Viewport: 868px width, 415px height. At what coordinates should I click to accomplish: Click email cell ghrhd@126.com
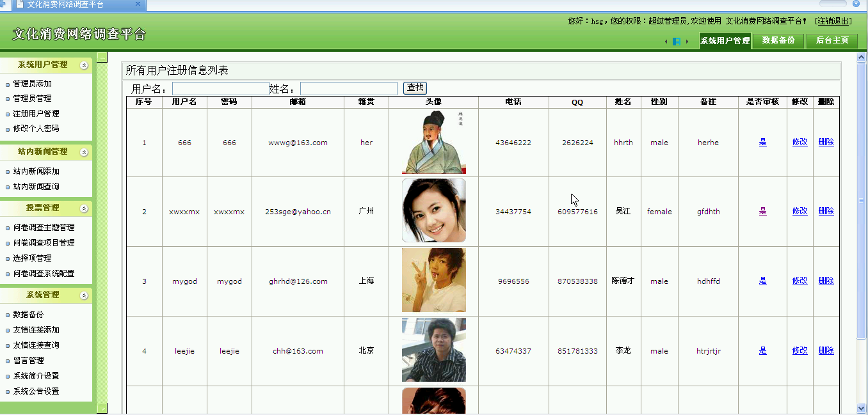298,281
